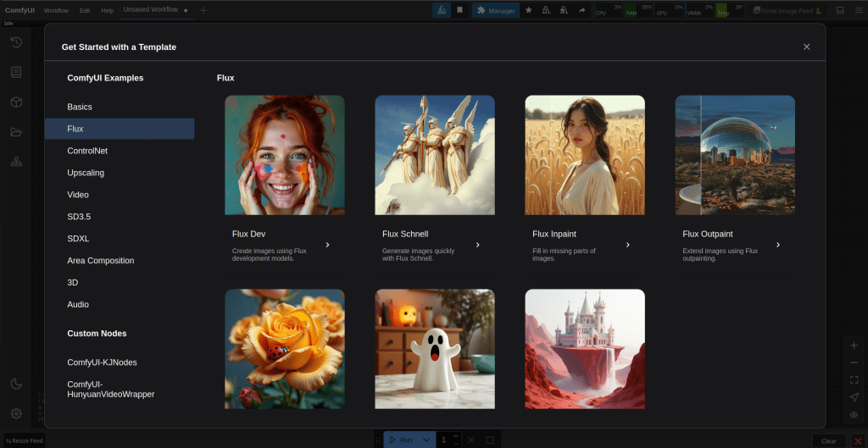
Task: Click the share arrow icon in toolbar
Action: point(581,10)
